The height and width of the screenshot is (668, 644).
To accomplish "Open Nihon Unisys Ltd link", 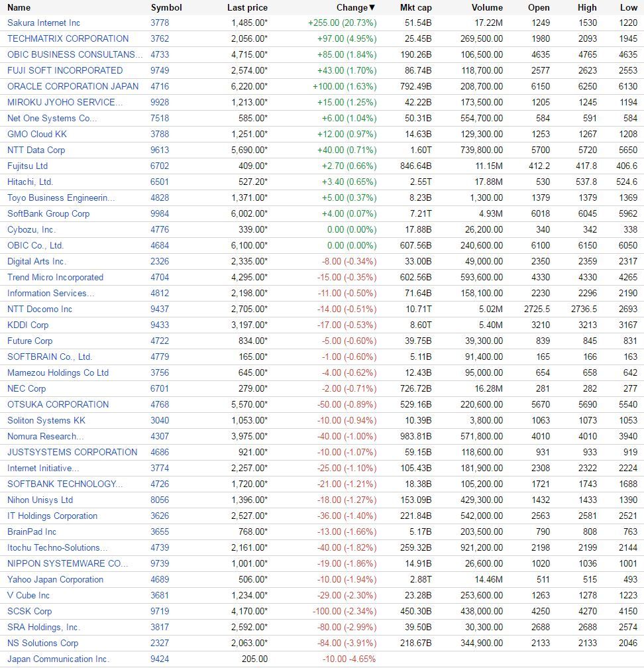I will point(40,500).
